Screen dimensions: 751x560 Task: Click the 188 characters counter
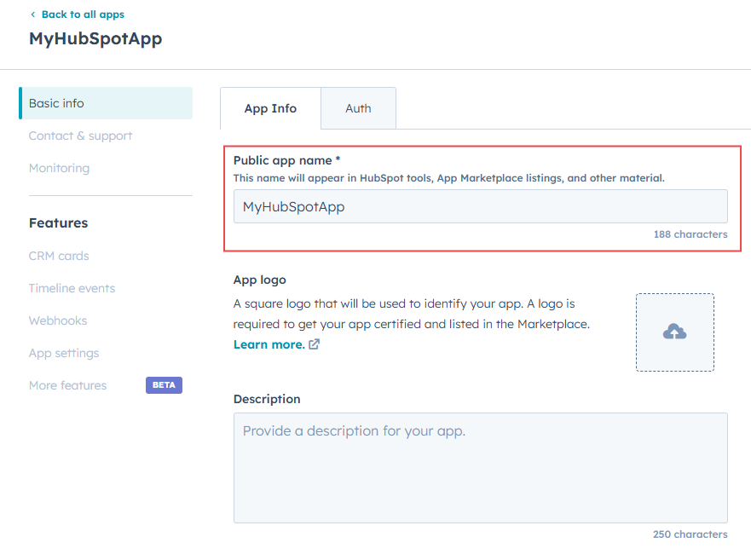point(690,234)
